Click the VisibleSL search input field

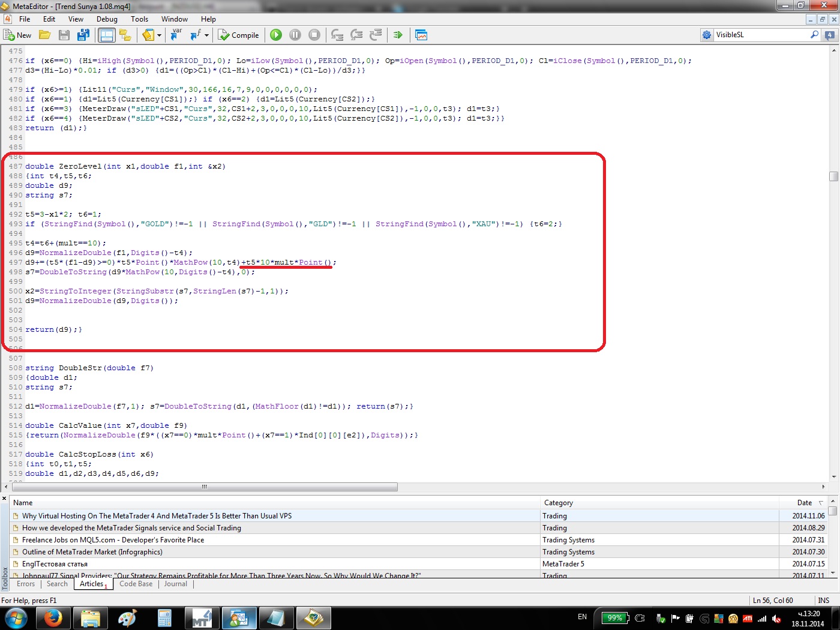tap(761, 35)
